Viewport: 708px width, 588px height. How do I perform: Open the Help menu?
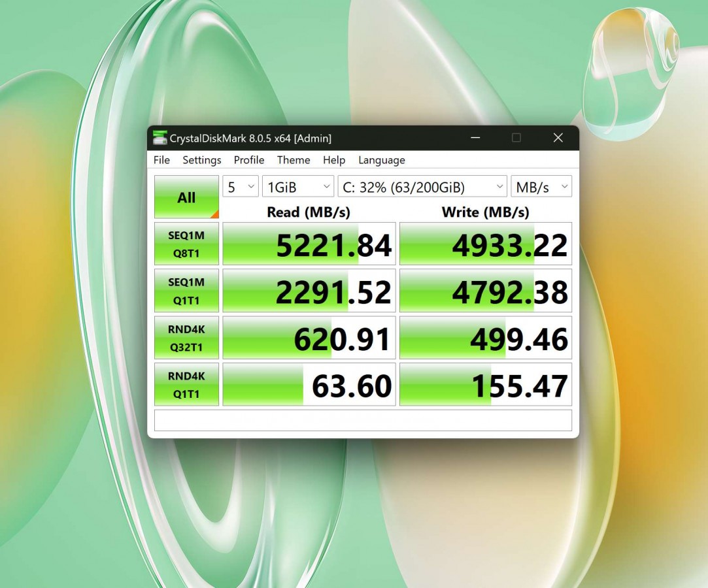point(334,160)
